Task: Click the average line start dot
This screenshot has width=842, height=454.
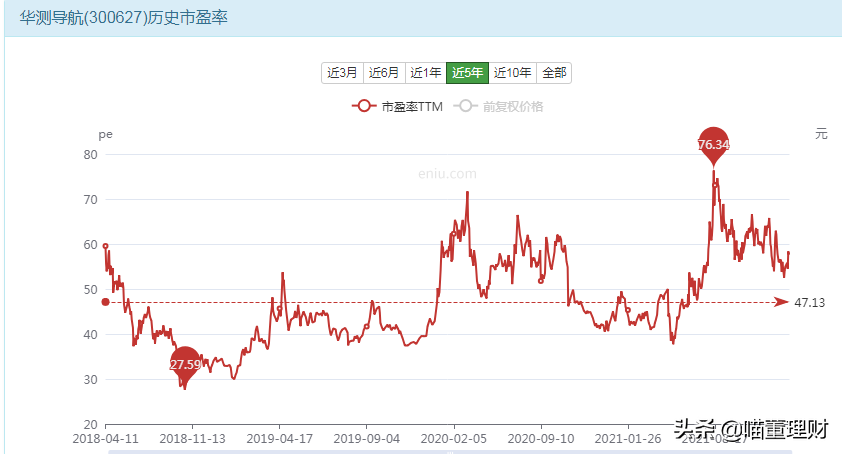Action: tap(105, 302)
